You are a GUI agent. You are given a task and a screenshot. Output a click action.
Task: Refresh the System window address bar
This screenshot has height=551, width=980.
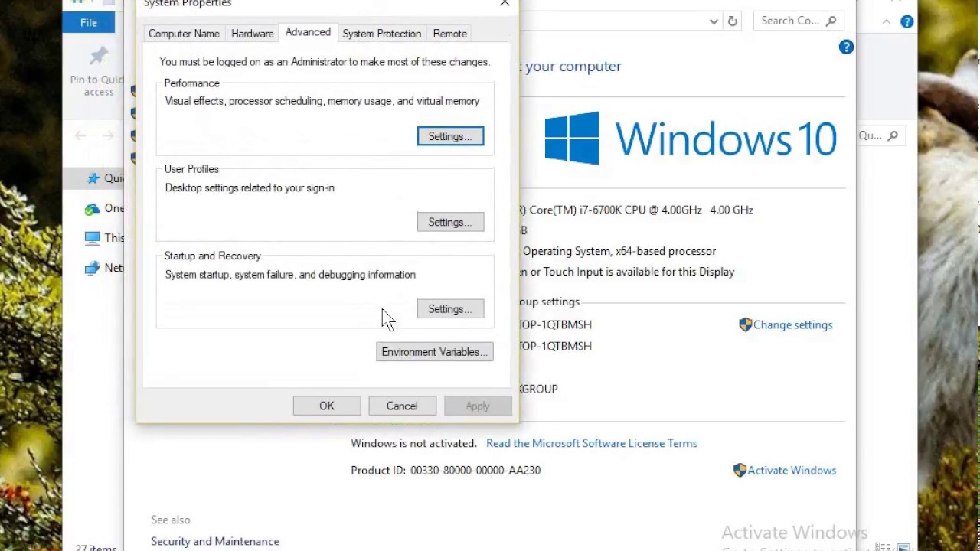733,21
